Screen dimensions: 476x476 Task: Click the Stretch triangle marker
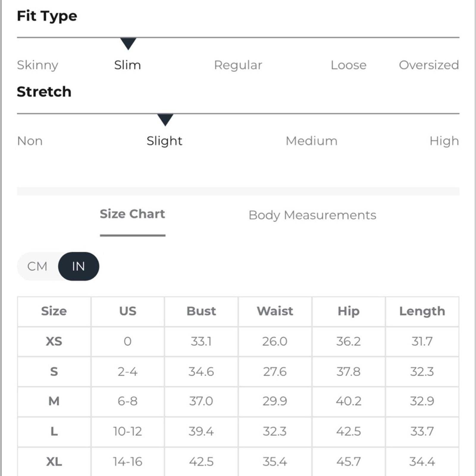click(165, 120)
